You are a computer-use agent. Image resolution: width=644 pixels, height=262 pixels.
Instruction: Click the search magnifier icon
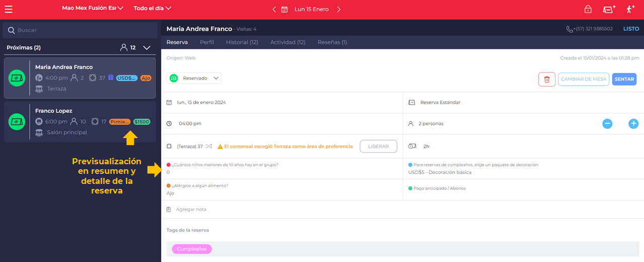pos(11,30)
